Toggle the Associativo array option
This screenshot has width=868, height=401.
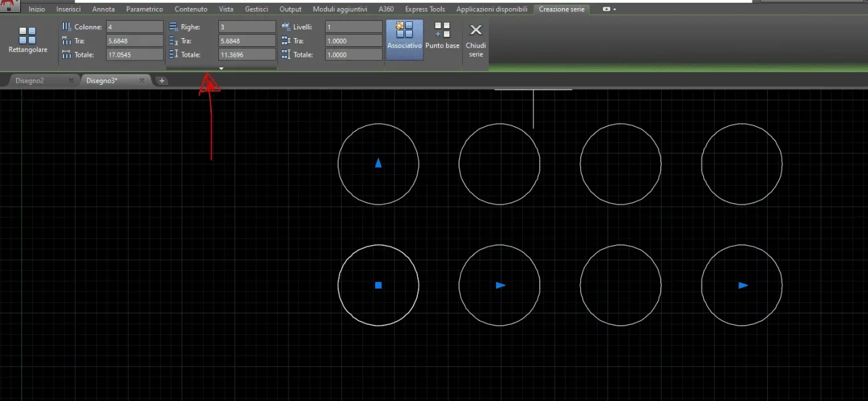tap(405, 39)
